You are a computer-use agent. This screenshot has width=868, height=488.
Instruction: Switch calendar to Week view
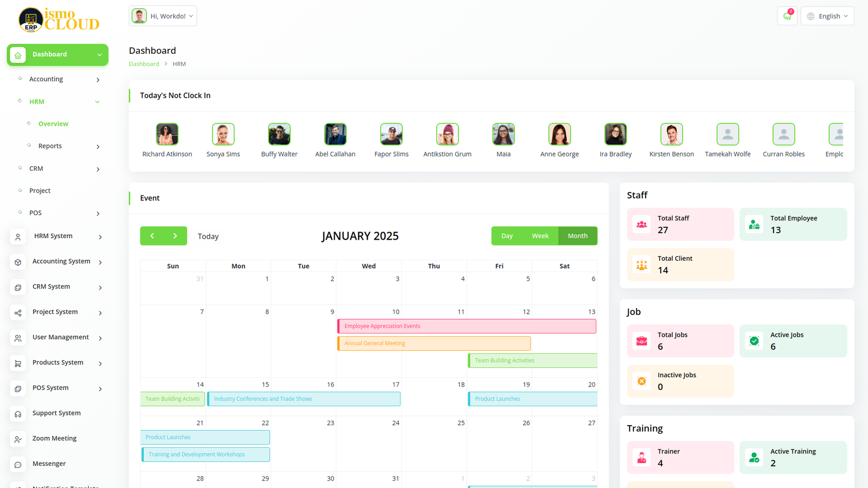click(x=540, y=236)
